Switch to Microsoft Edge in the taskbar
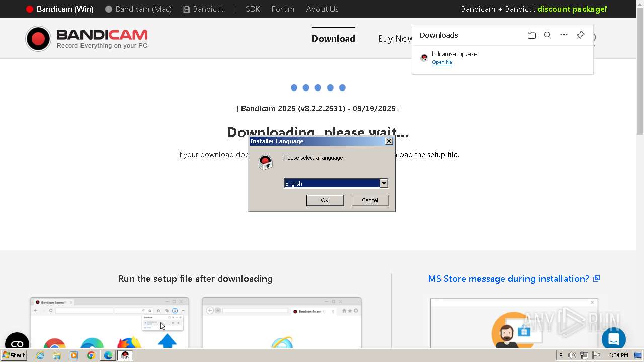644x362 pixels. pos(108,355)
